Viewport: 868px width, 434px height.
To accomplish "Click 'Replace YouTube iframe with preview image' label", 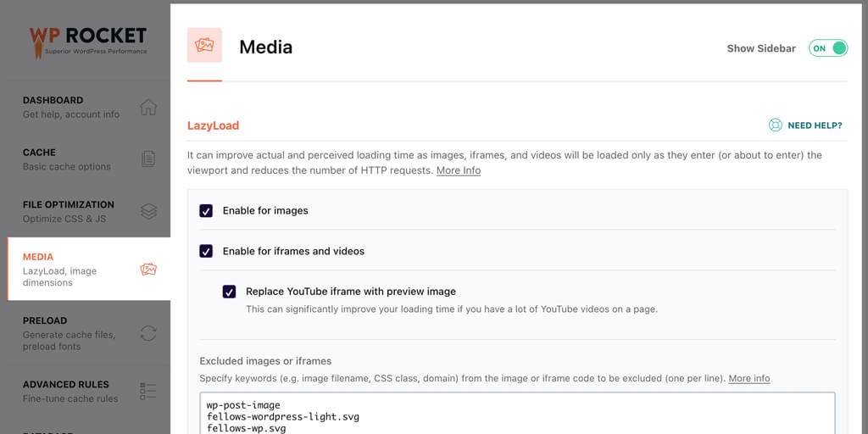I will pos(351,292).
